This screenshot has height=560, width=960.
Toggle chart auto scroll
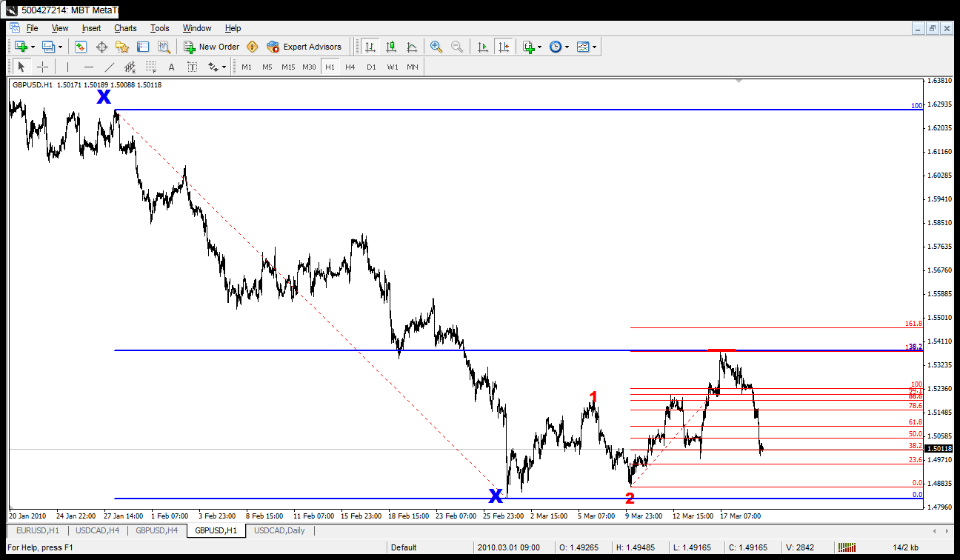(483, 47)
